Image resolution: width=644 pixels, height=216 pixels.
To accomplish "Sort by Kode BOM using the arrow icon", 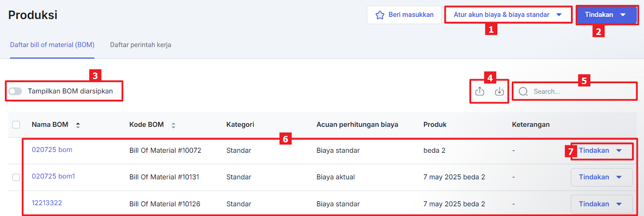I will [173, 125].
